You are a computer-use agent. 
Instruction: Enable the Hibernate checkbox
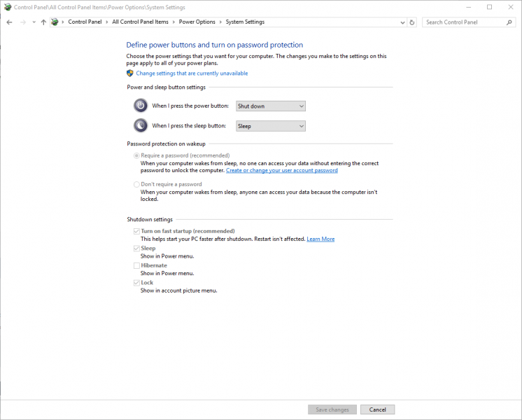pos(136,265)
